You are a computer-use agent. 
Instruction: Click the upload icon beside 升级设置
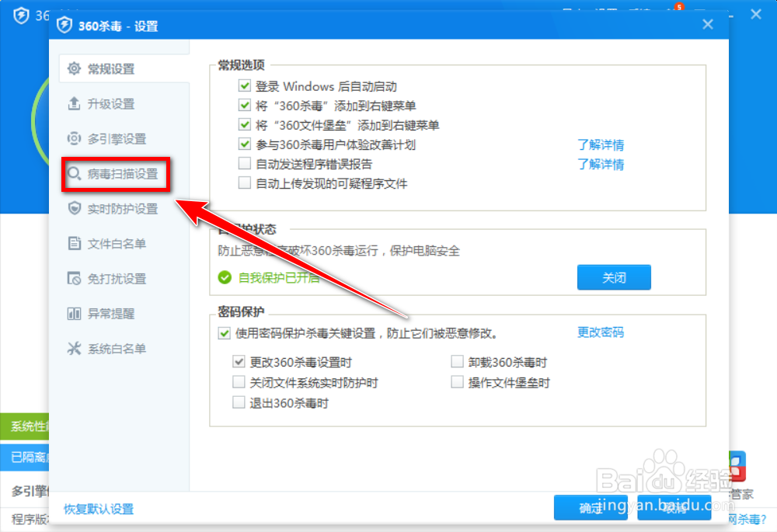tap(75, 103)
